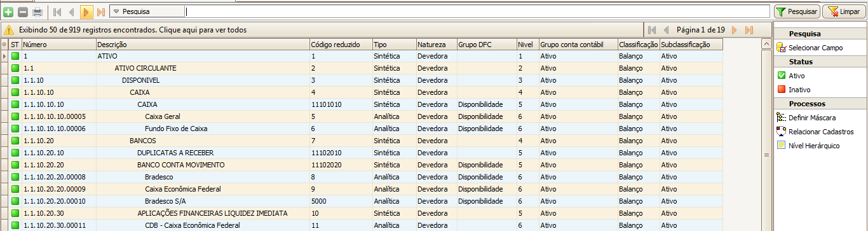Open Nível Hierárquico process
Viewport: 868px width, 231px height.
(808, 146)
